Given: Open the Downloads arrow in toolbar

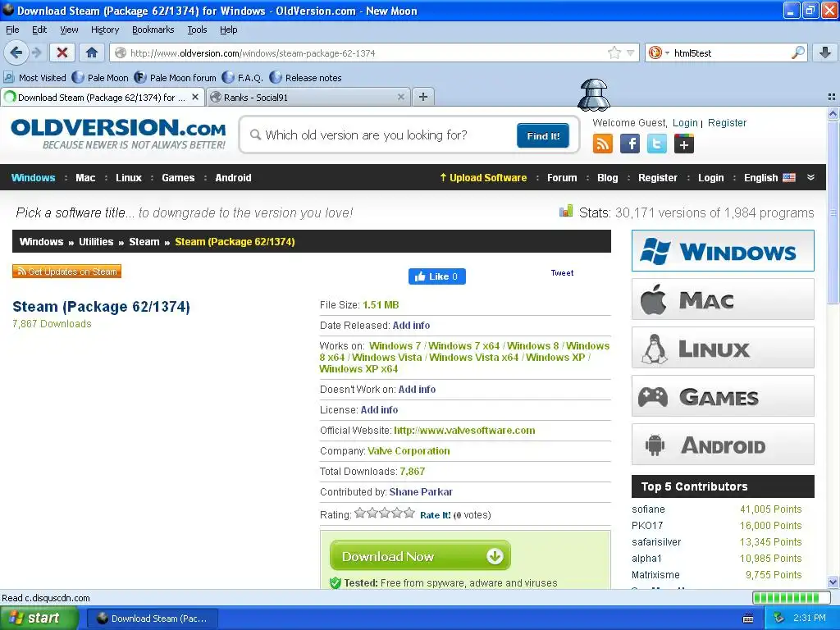Looking at the screenshot, I should (x=825, y=52).
